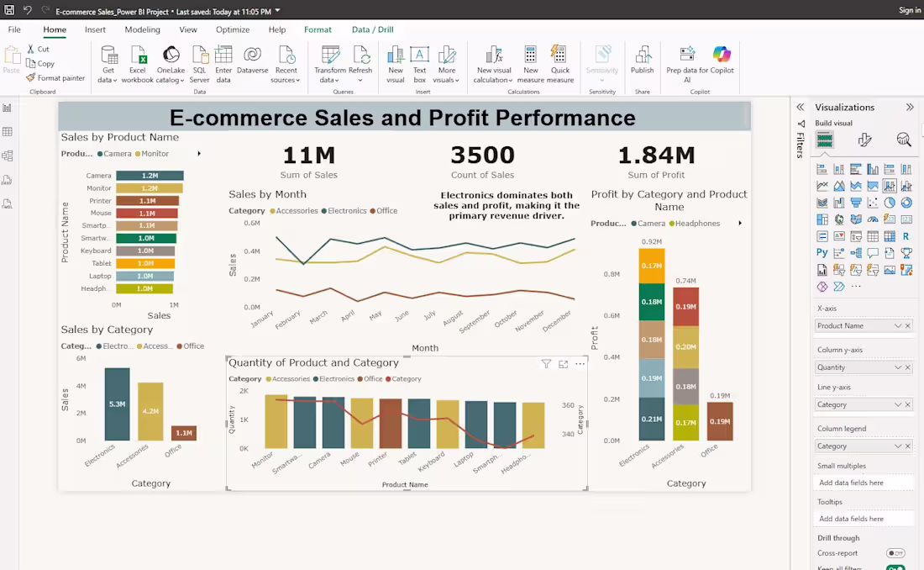Choose the Matrix visualization
Screen dimensions: 924x570
click(x=890, y=236)
